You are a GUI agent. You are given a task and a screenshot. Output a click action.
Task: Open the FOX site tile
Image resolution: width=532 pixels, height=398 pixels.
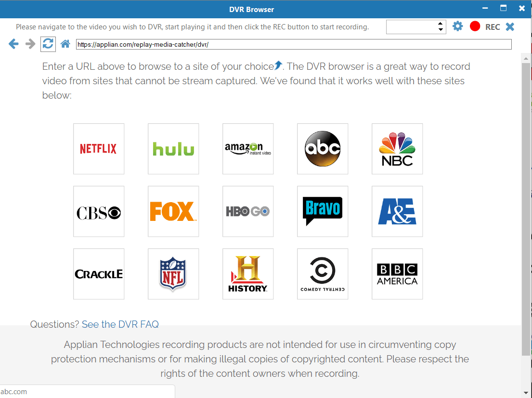pyautogui.click(x=173, y=211)
